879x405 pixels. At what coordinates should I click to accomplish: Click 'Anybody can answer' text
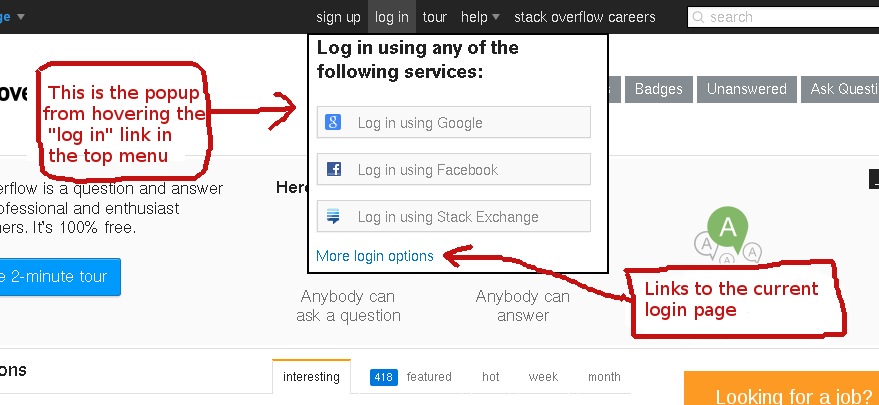click(522, 306)
